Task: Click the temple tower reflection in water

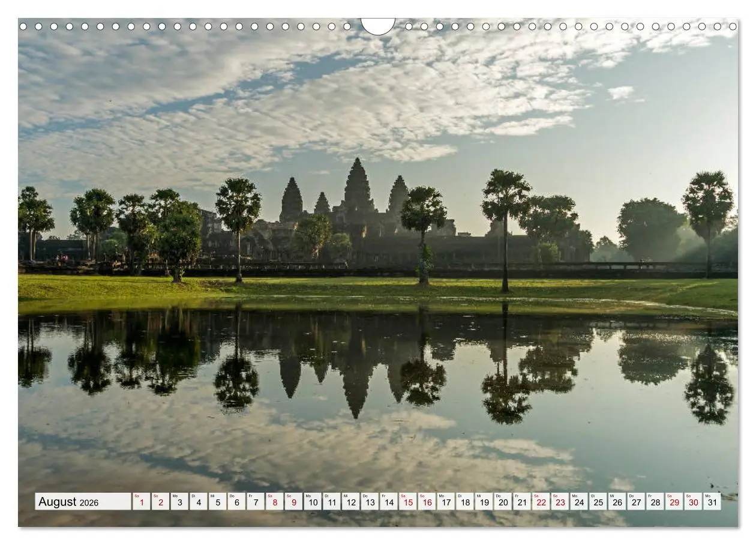Action: pyautogui.click(x=356, y=378)
